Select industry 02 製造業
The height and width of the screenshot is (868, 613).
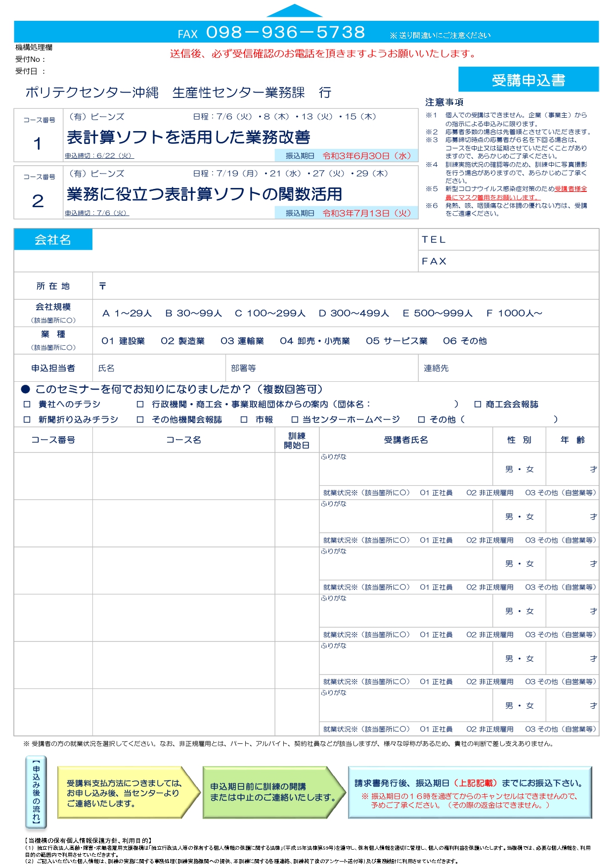coord(183,341)
